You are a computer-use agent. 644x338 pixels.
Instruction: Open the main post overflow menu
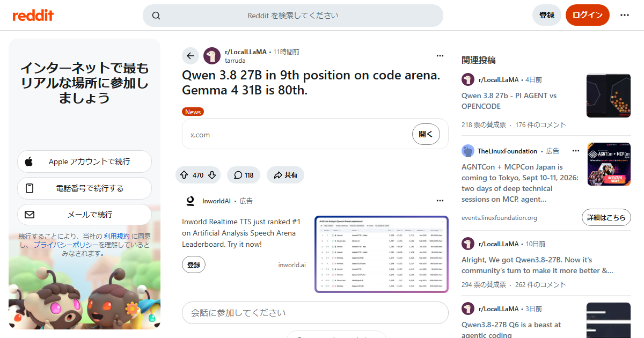click(x=440, y=56)
